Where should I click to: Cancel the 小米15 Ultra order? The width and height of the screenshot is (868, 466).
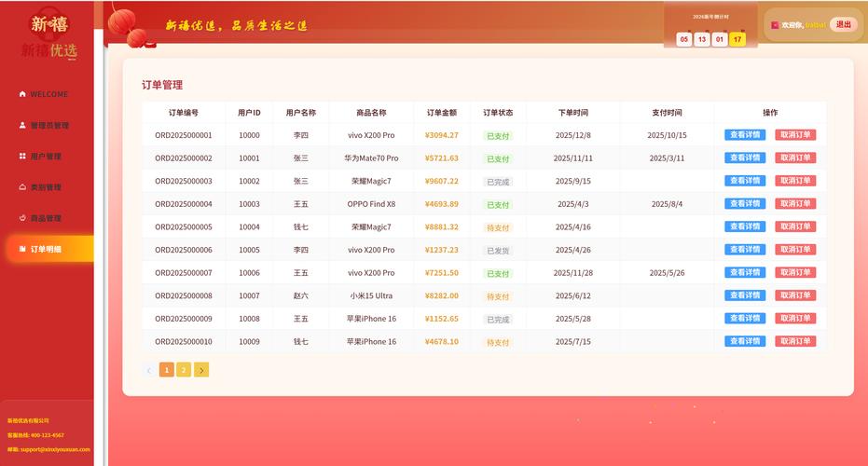pos(795,295)
